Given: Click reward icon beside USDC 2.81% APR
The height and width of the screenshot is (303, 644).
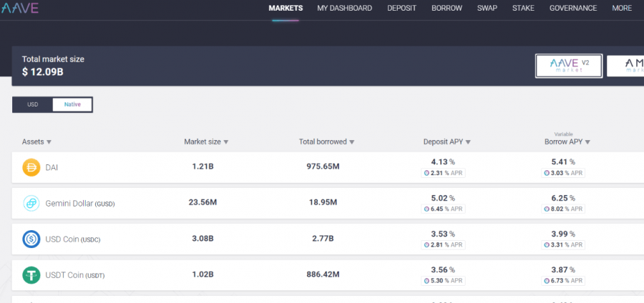Looking at the screenshot, I should coord(426,245).
